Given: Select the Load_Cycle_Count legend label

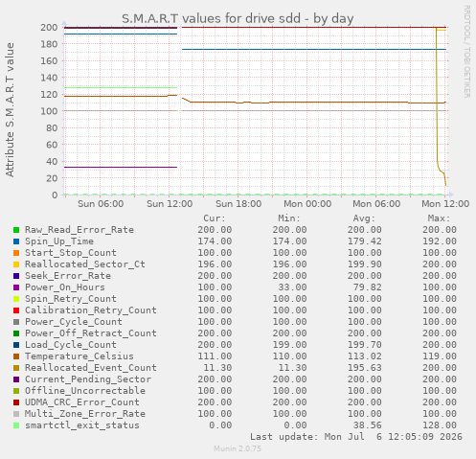Looking at the screenshot, I should [x=71, y=345].
